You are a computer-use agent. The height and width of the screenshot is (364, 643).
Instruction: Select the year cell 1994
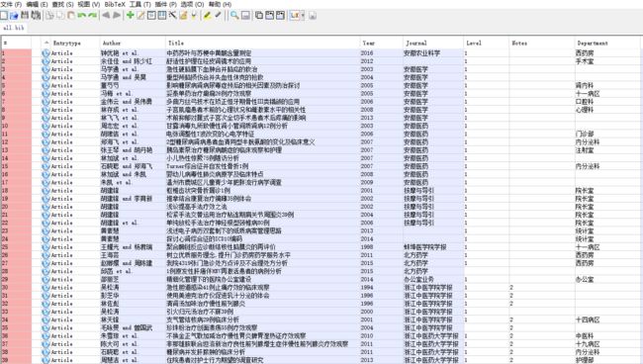[381, 288]
